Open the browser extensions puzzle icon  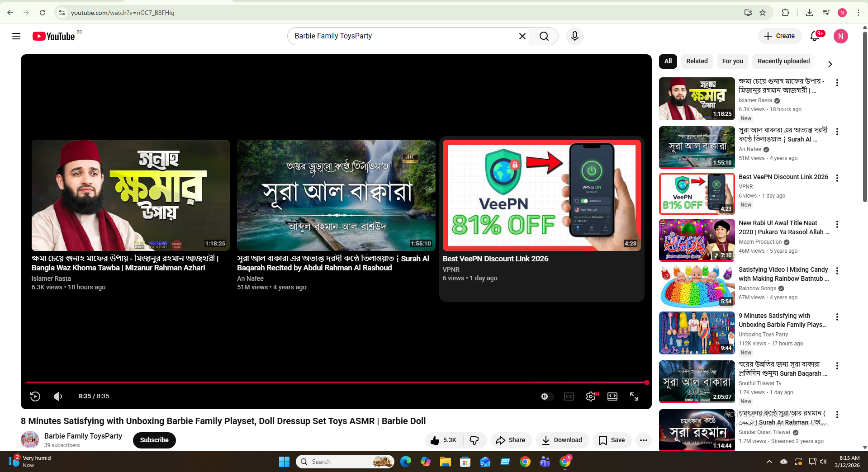785,13
